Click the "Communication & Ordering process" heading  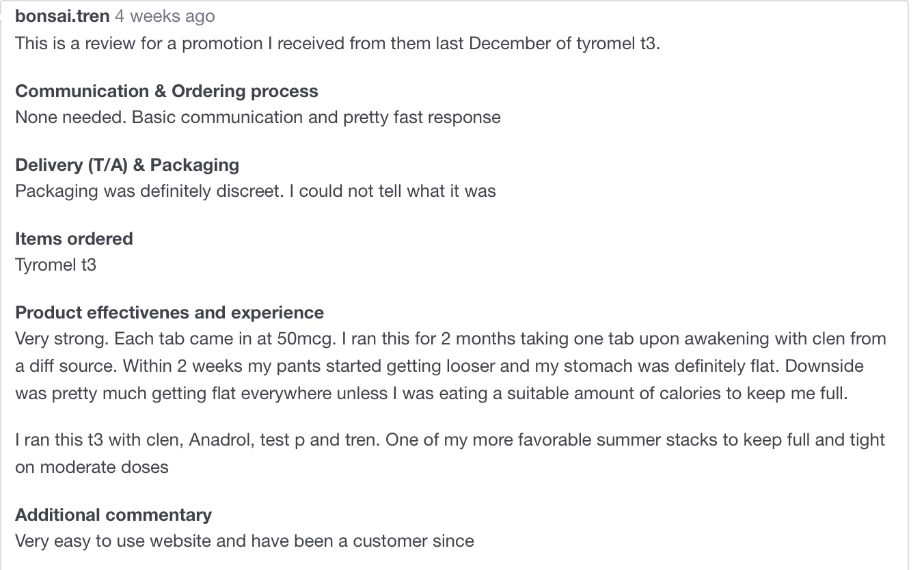point(167,91)
